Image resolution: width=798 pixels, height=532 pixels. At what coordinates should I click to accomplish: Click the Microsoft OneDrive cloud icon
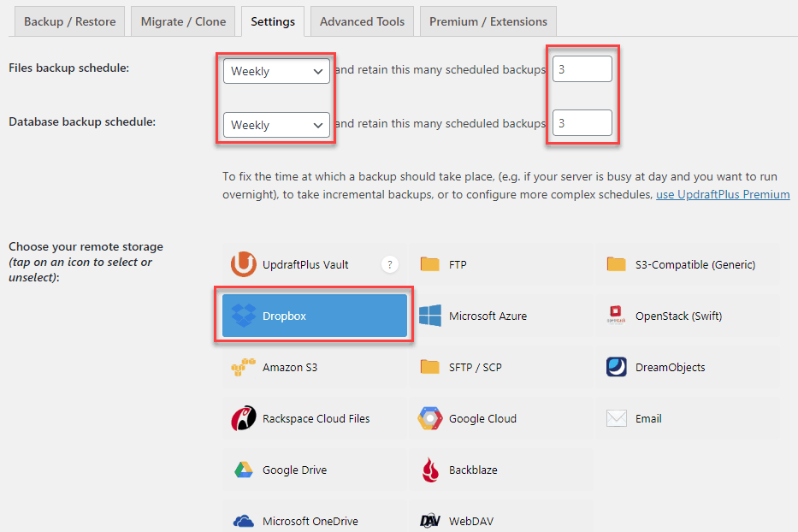click(x=243, y=522)
